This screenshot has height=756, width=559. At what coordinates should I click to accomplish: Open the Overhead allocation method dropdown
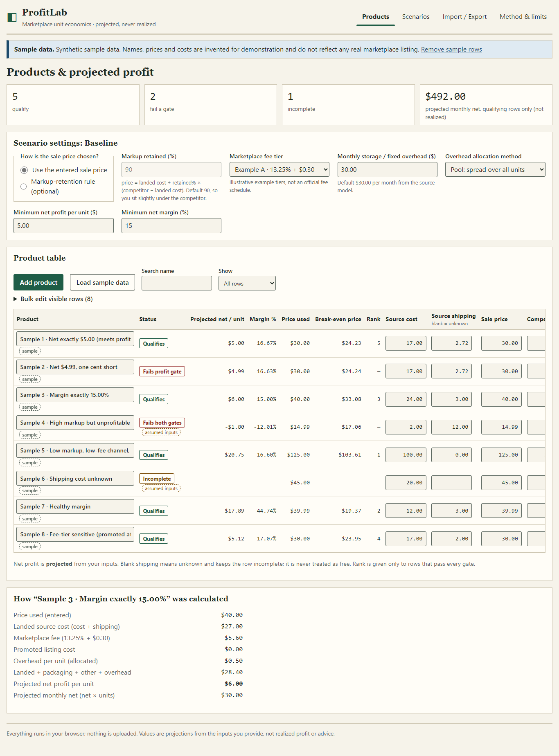[495, 170]
